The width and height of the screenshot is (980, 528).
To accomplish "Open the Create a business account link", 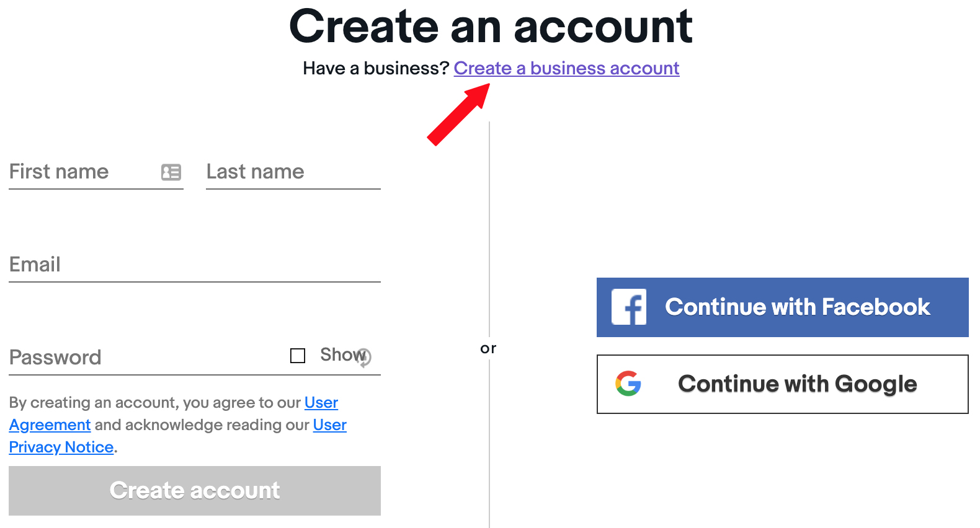I will [566, 68].
